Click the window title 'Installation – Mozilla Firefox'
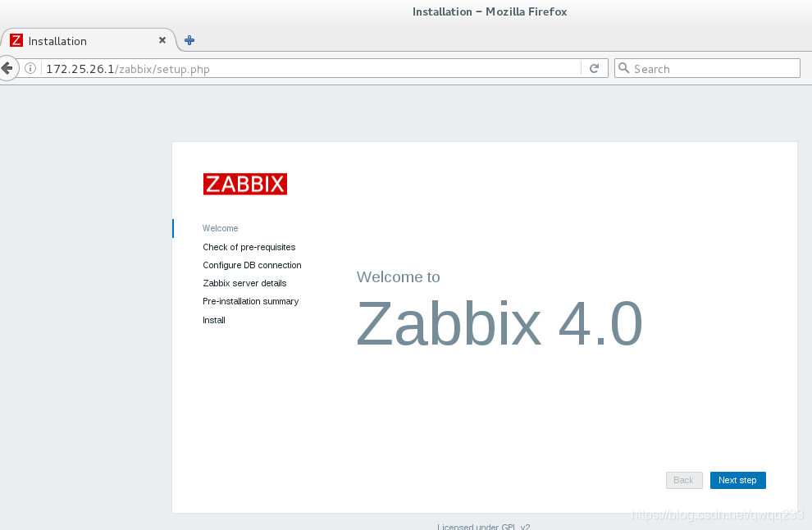812x530 pixels. 490,11
